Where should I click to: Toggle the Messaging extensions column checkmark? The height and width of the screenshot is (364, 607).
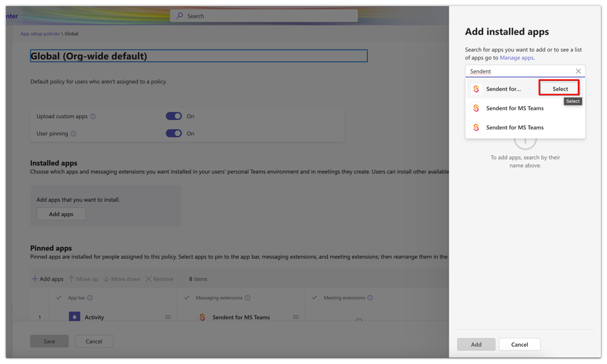click(187, 298)
